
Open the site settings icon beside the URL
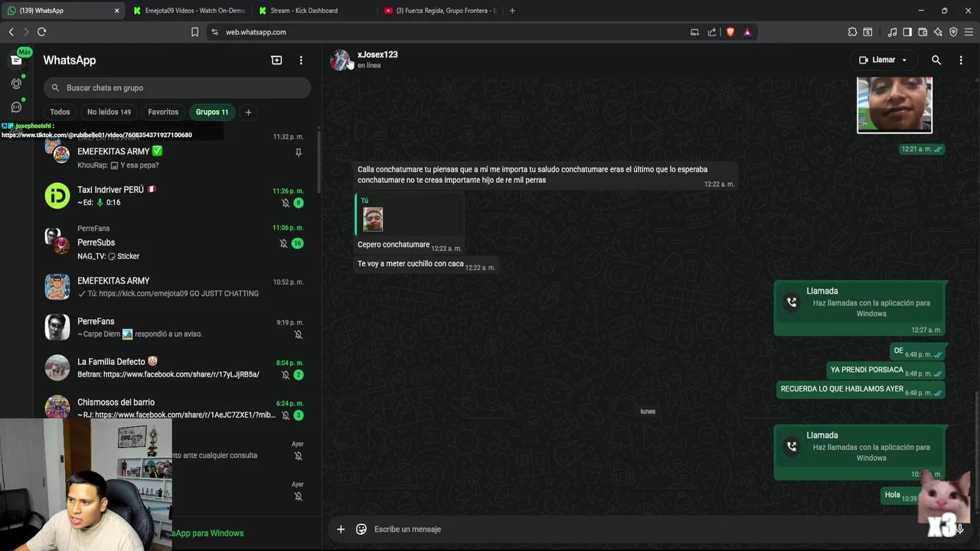pos(214,32)
